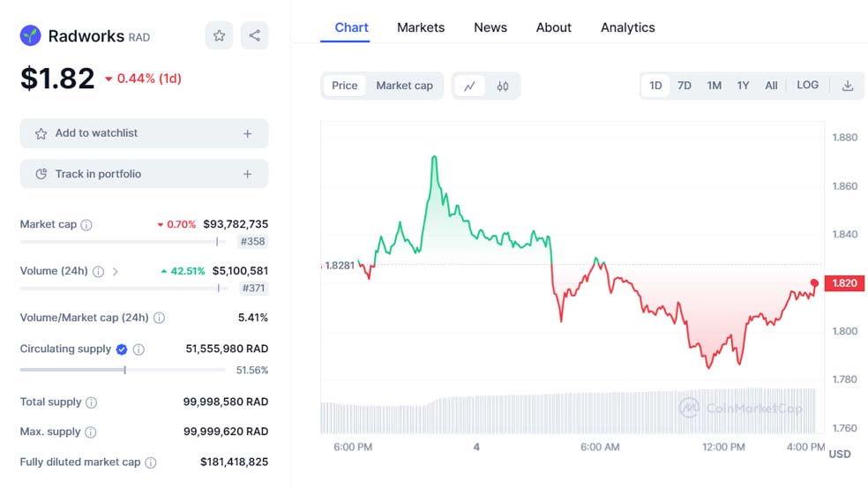Click info icon beside Fully diluted market cap
Screen dimensions: 868x489
[x=151, y=463]
